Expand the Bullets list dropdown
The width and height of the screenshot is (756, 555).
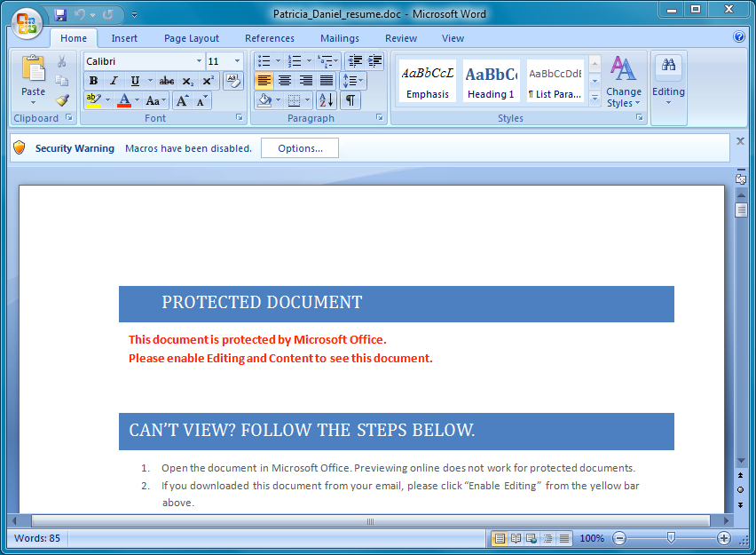(278, 60)
